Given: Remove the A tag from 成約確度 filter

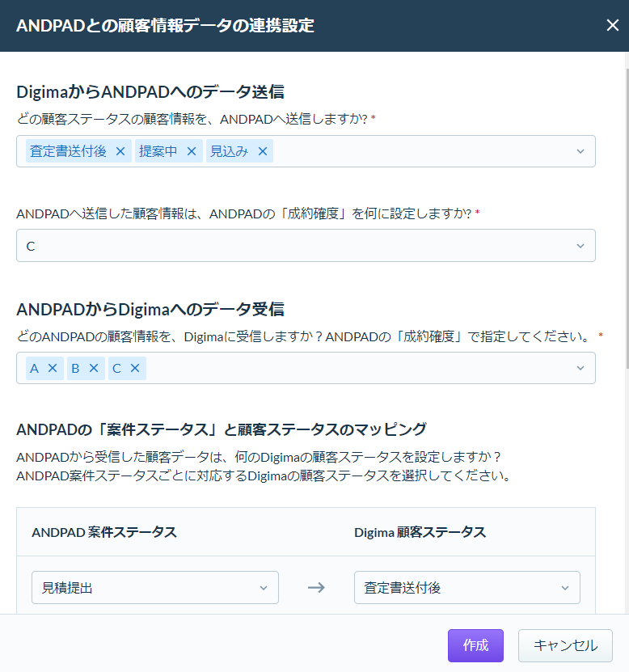Looking at the screenshot, I should point(53,368).
